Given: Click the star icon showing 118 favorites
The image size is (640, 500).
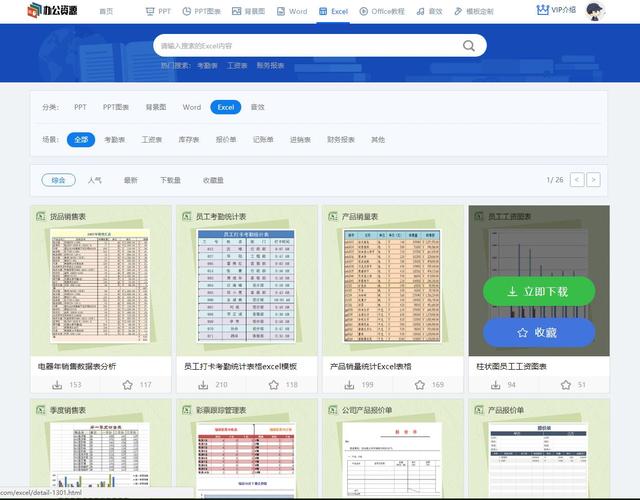Looking at the screenshot, I should [273, 385].
